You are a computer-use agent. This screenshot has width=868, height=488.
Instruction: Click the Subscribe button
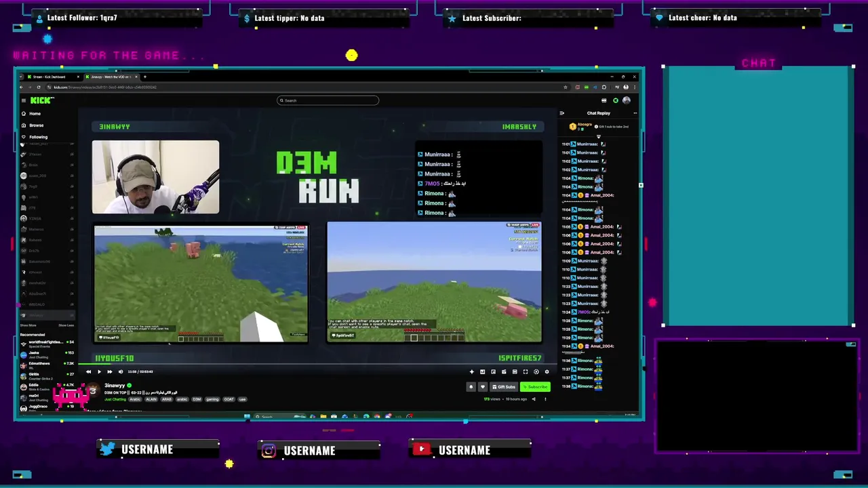coord(535,387)
